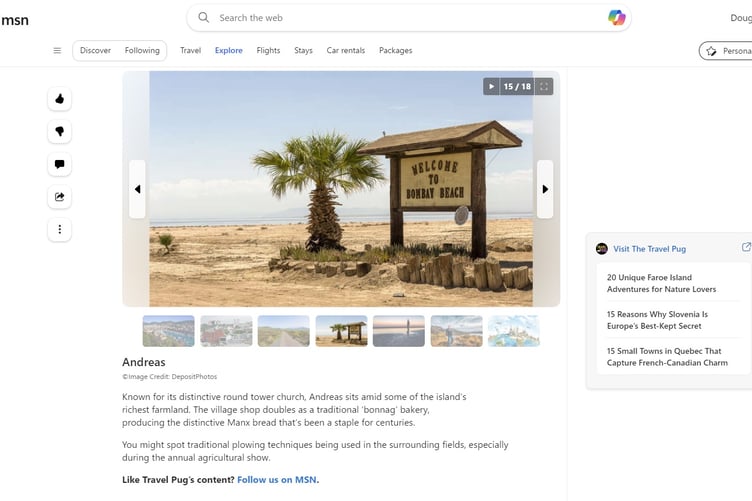This screenshot has width=752, height=501.
Task: Select the hiker on rocks thumbnail
Action: (x=457, y=331)
